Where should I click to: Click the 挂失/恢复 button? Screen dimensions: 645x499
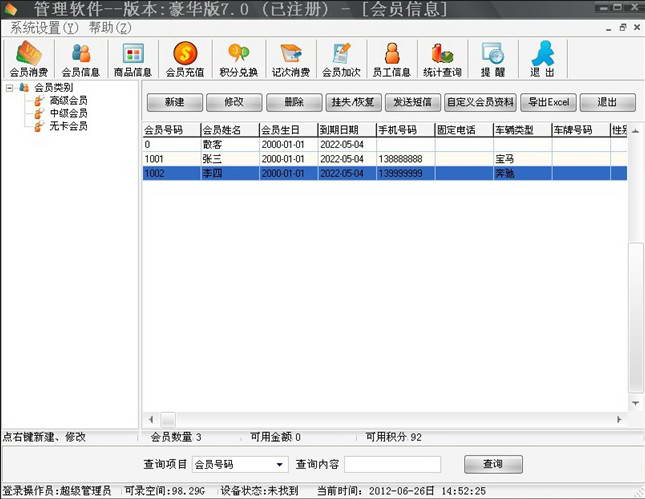(353, 102)
